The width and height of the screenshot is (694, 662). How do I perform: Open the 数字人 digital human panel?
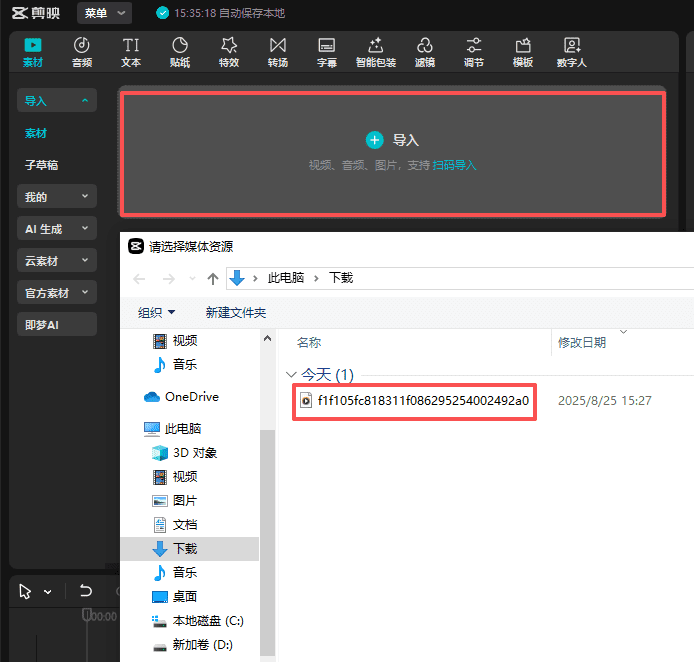pyautogui.click(x=572, y=52)
